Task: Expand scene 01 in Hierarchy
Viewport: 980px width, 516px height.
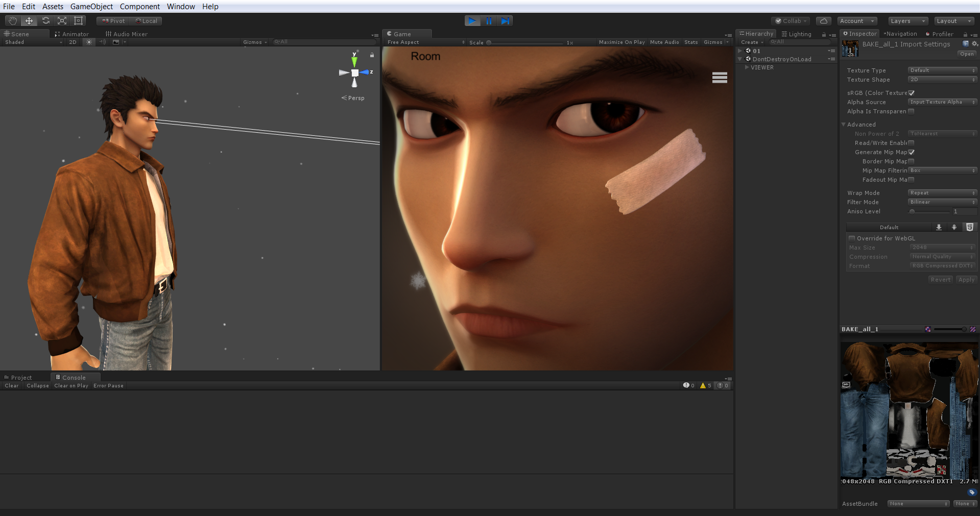Action: 740,51
